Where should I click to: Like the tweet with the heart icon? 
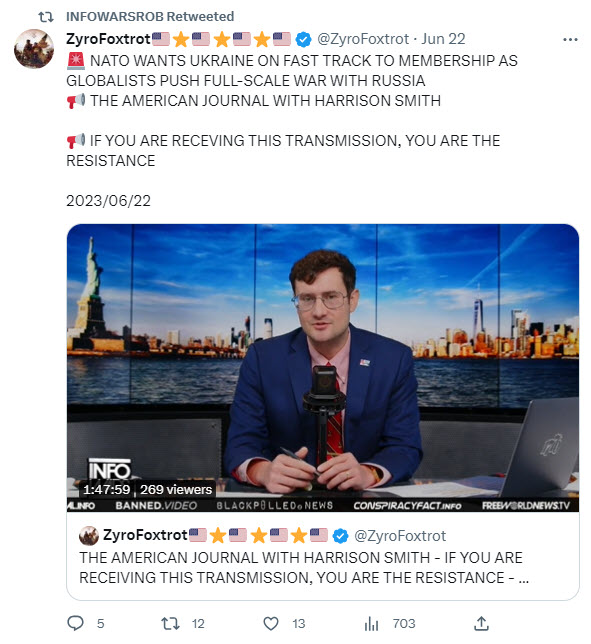tap(271, 623)
